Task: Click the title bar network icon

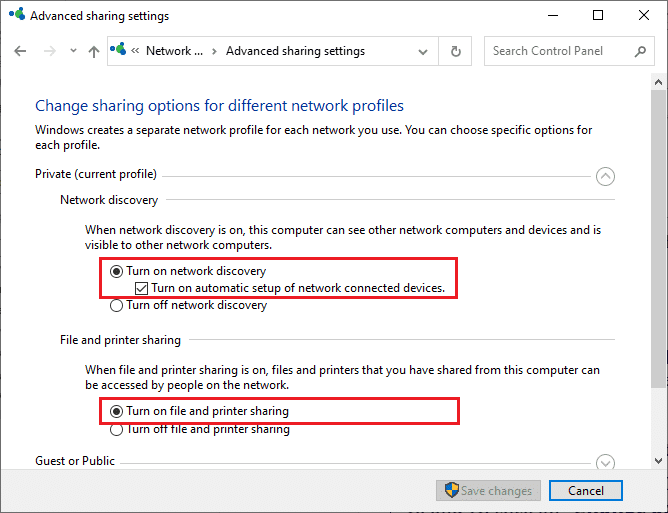Action: 16,15
